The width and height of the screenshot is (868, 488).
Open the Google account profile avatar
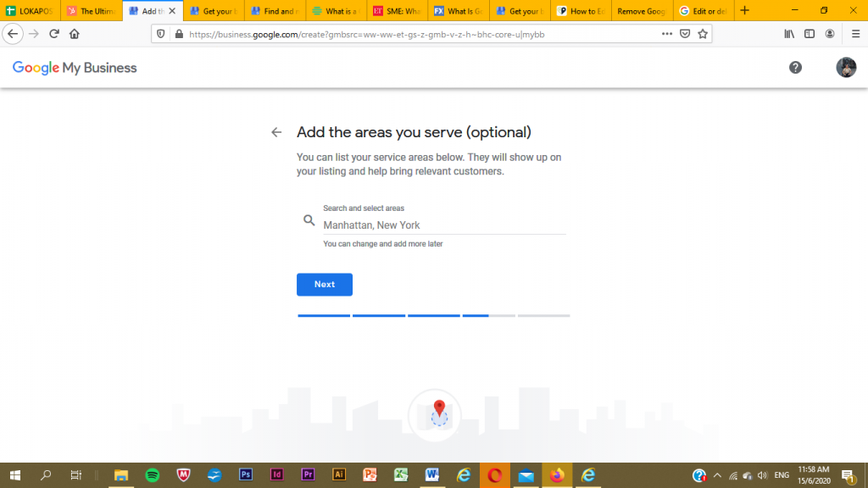click(x=846, y=68)
